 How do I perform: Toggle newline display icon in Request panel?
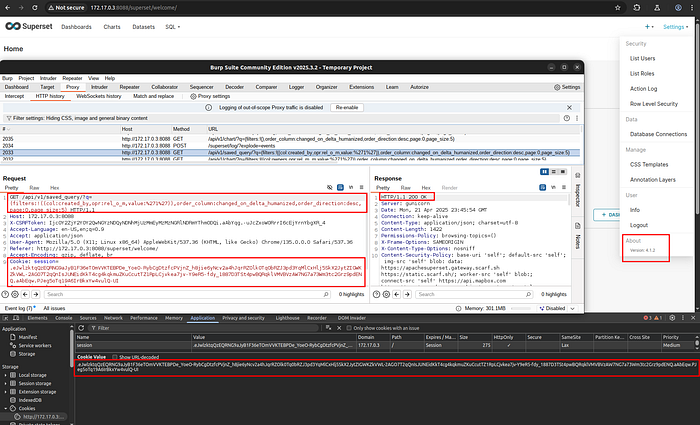coord(351,188)
